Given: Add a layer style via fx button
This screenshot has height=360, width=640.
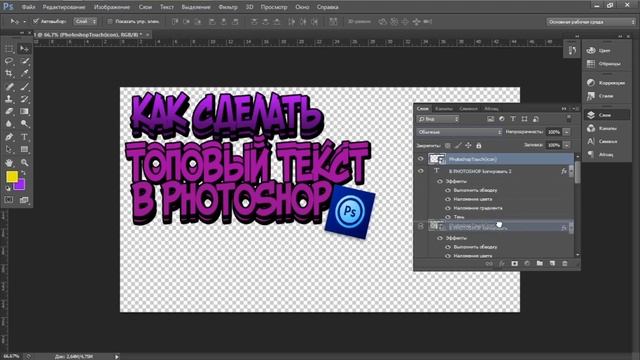Looking at the screenshot, I should [x=502, y=264].
